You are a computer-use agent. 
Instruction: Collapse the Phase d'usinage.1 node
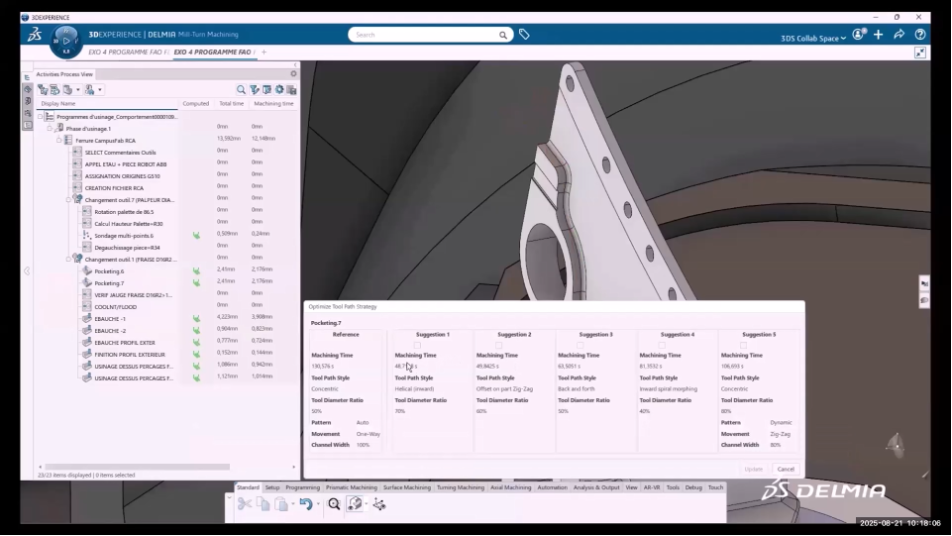50,129
